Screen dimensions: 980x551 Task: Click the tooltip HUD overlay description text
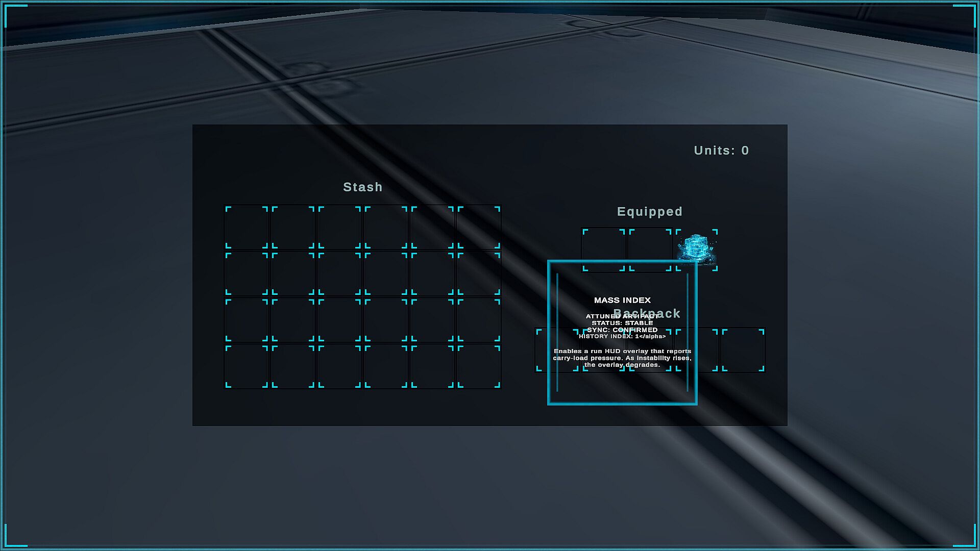point(622,358)
